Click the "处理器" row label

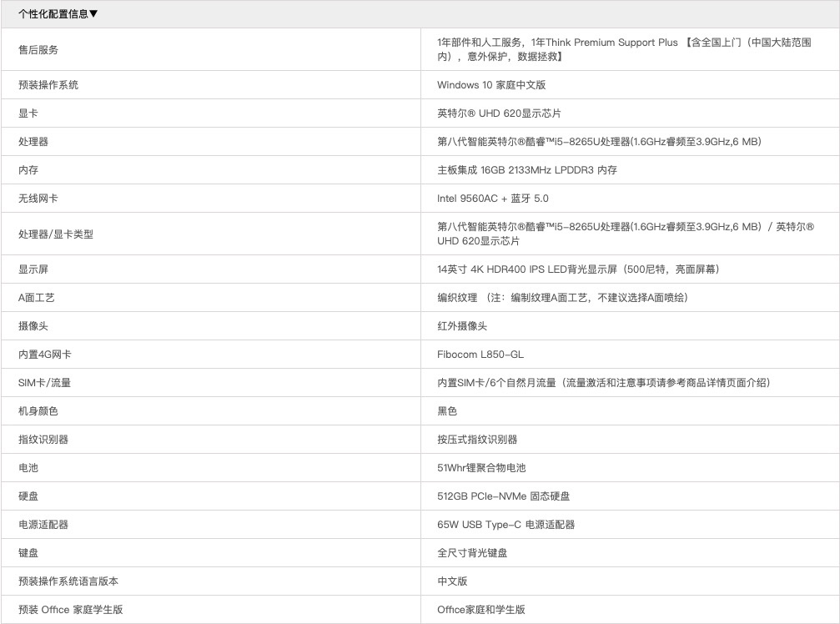pos(33,142)
